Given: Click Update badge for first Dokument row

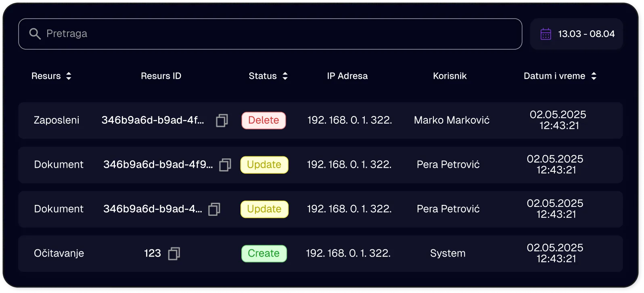Looking at the screenshot, I should coord(264,165).
